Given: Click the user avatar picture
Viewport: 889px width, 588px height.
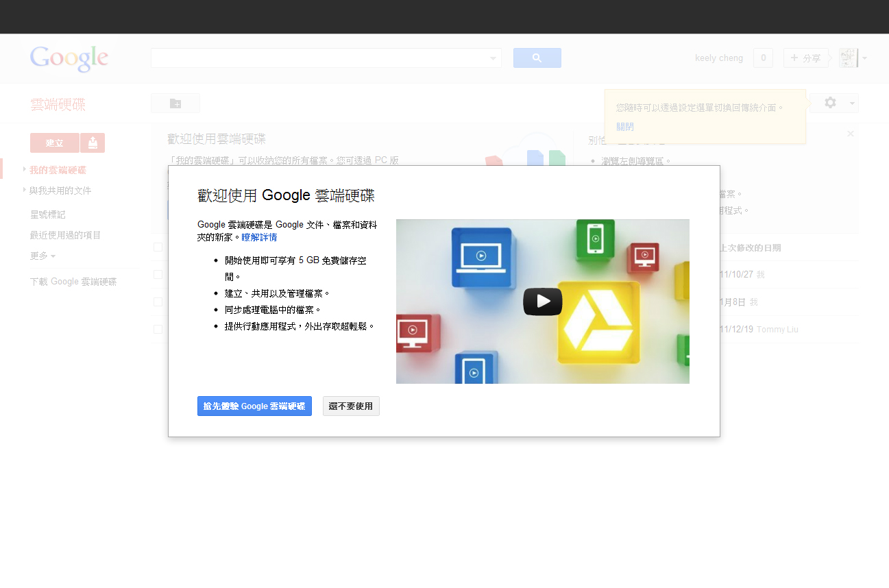Looking at the screenshot, I should 849,58.
